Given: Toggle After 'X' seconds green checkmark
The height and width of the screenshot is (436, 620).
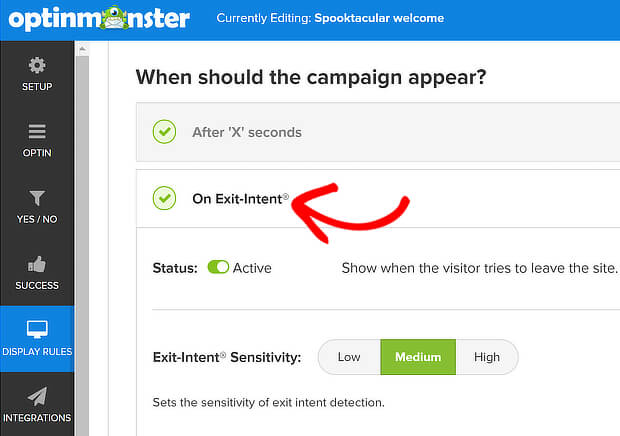Looking at the screenshot, I should coord(164,132).
